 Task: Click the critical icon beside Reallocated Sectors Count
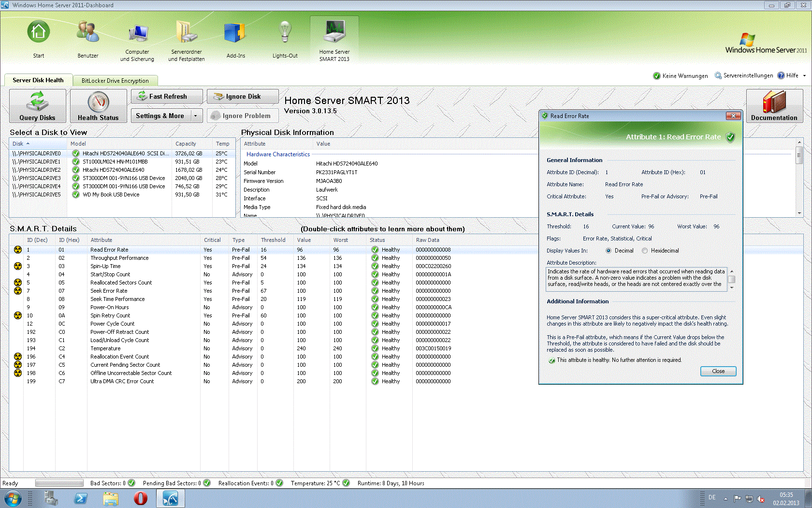18,283
